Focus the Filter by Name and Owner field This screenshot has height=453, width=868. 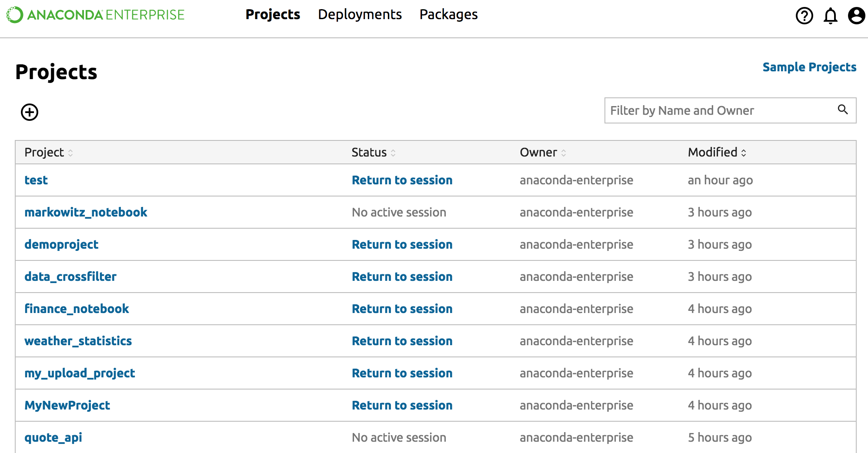tap(720, 110)
